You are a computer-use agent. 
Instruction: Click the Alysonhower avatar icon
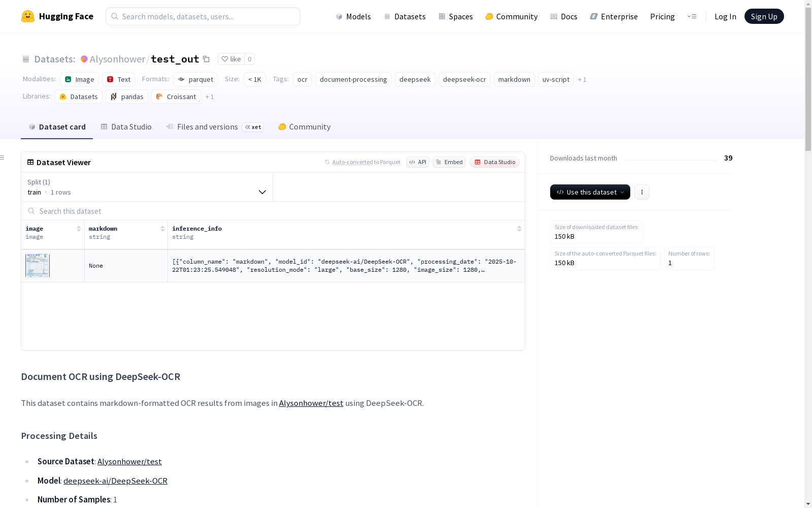84,59
